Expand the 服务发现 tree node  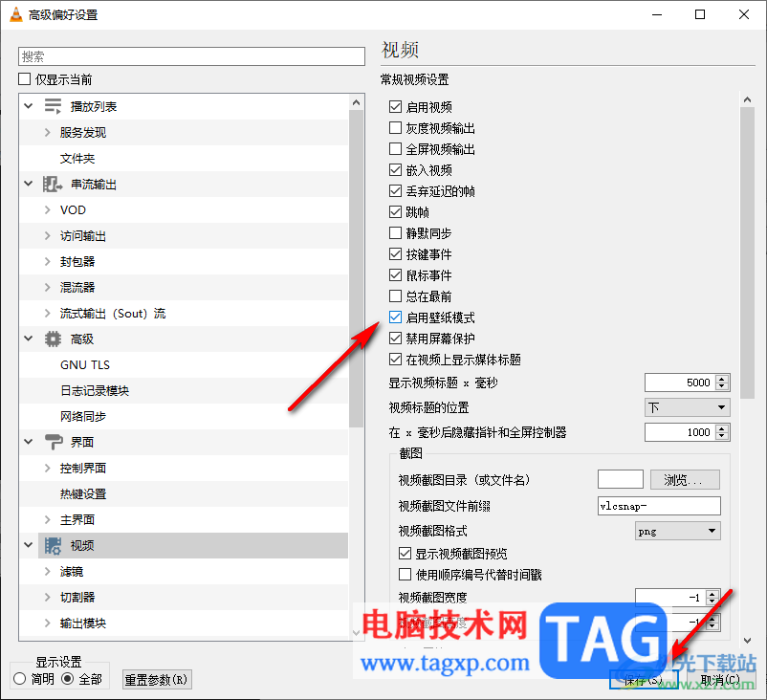tap(48, 132)
